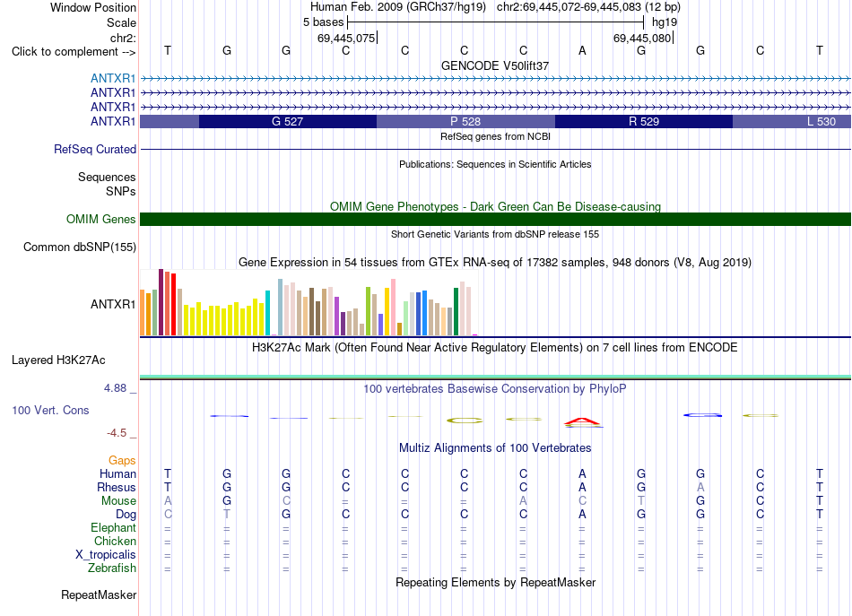
Task: Click the red A PhyloP conservation logo
Action: click(x=582, y=421)
